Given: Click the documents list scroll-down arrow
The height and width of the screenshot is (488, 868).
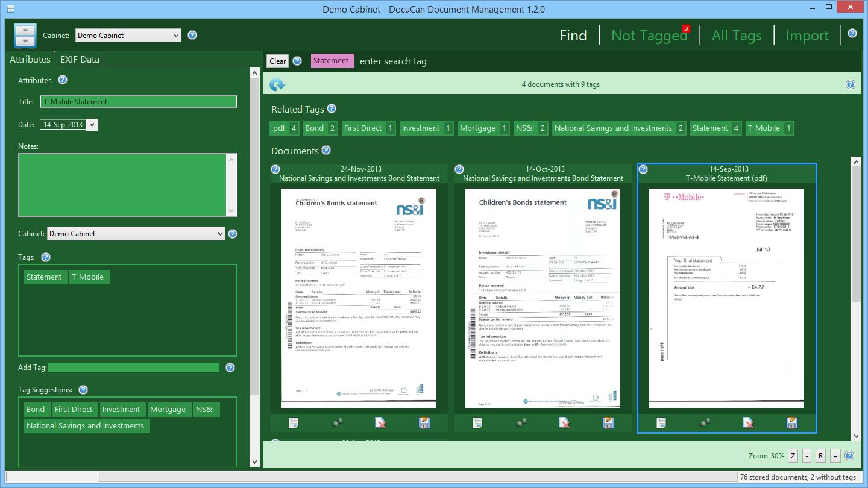Looking at the screenshot, I should 855,436.
